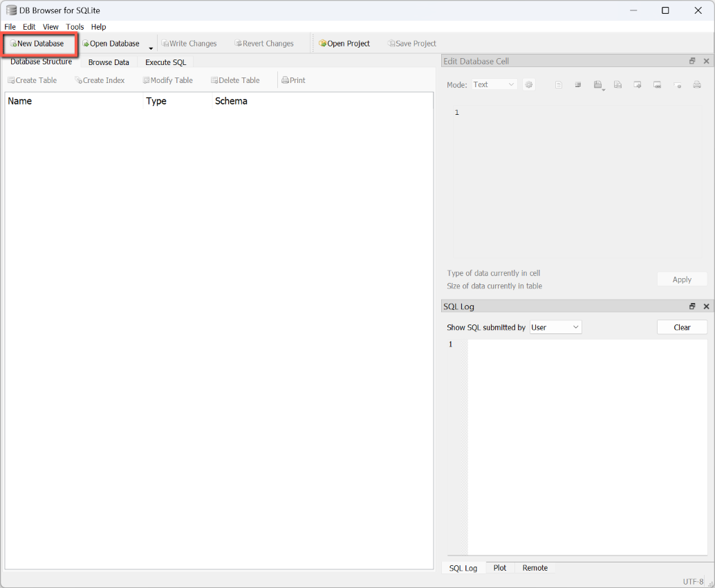Close the Edit Database Cell panel

tap(706, 62)
